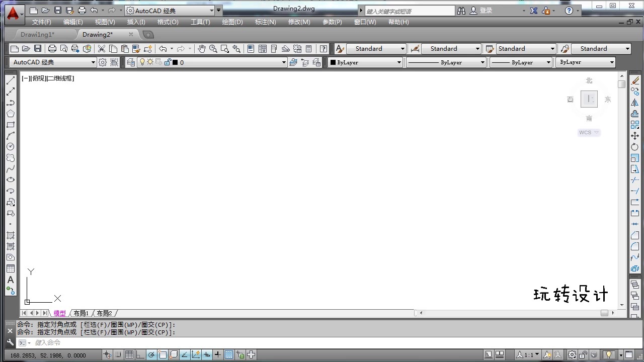Screen dimensions: 644x362
Task: Select the Ellipse drawing tool
Action: tap(11, 180)
